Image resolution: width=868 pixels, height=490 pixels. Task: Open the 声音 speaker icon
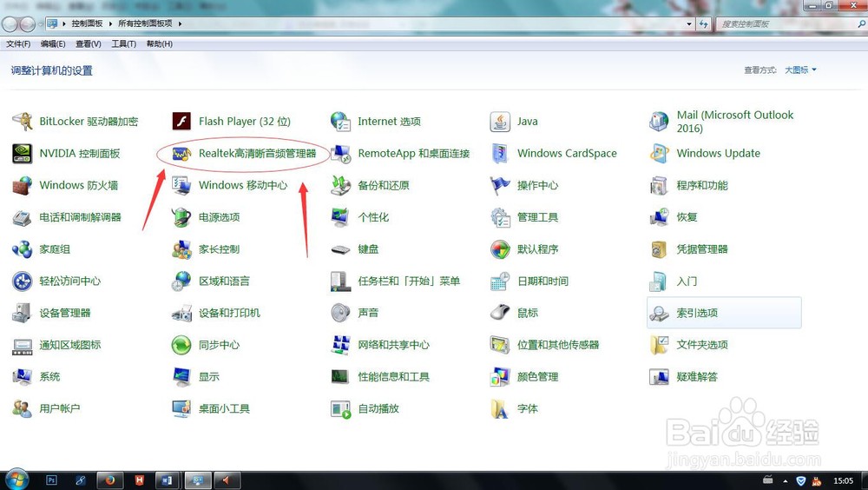point(340,313)
